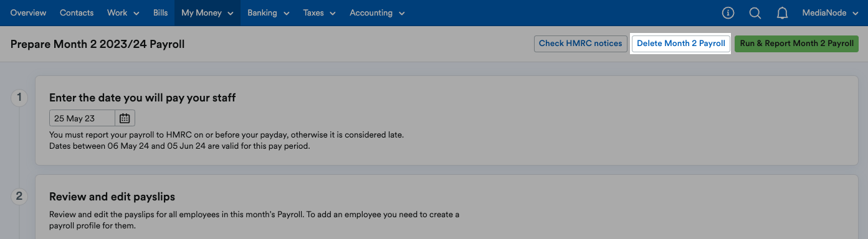This screenshot has width=868, height=239.
Task: Open the notifications bell
Action: (783, 13)
